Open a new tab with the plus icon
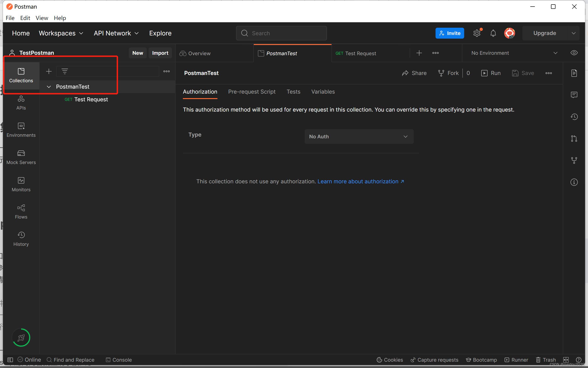 (x=419, y=53)
